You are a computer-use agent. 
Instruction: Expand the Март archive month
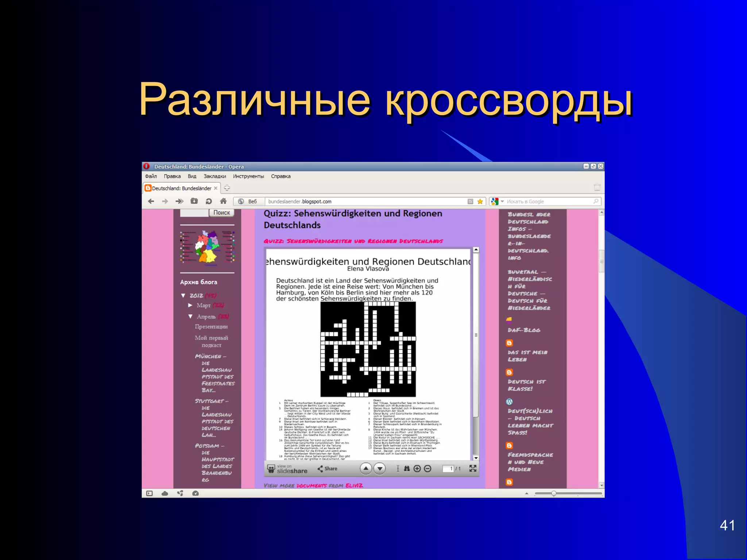(x=190, y=305)
